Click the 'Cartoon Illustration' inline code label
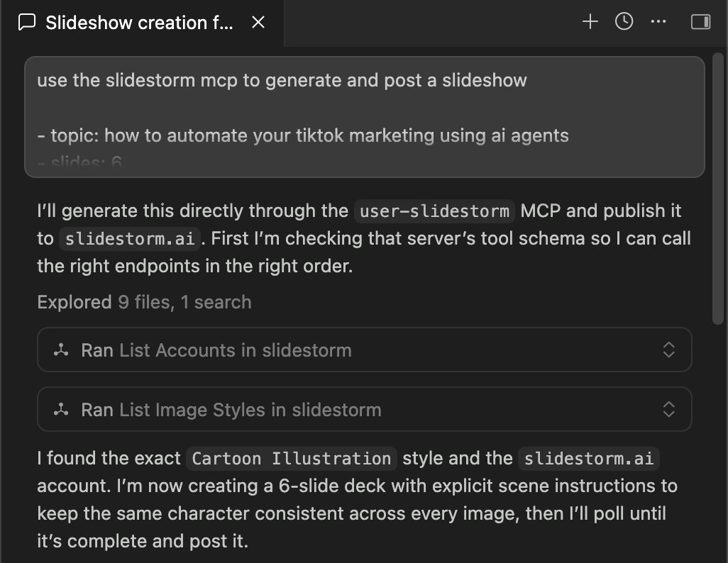 point(292,459)
